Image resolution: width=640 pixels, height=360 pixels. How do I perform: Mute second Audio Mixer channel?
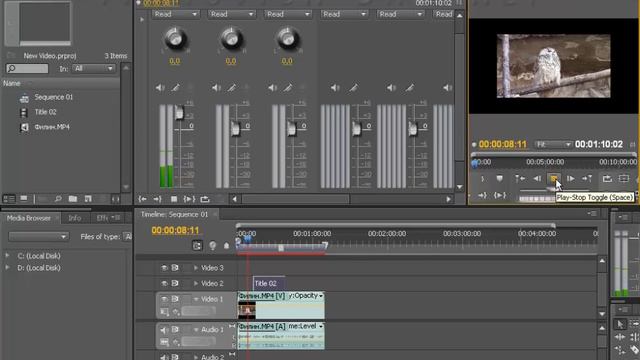pyautogui.click(x=216, y=87)
